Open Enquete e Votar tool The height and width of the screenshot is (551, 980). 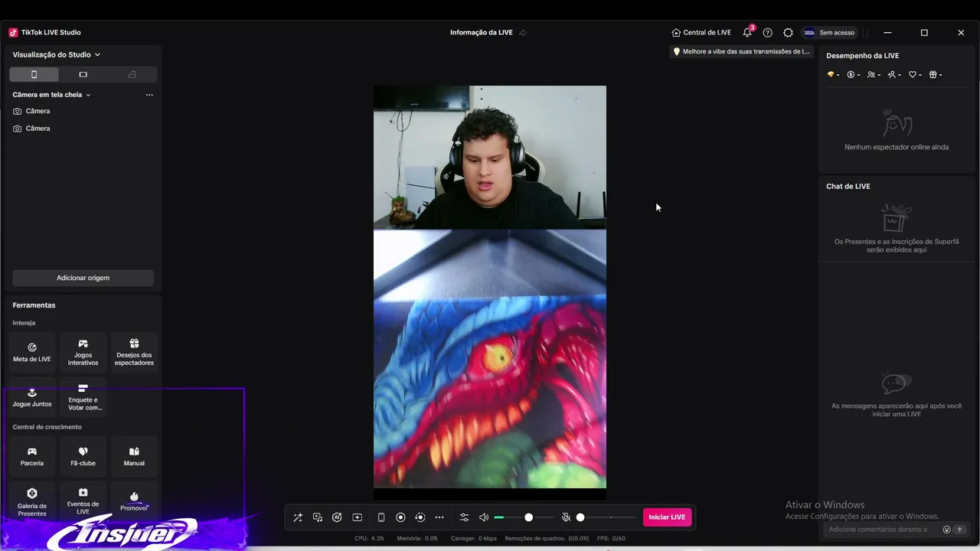tap(83, 397)
